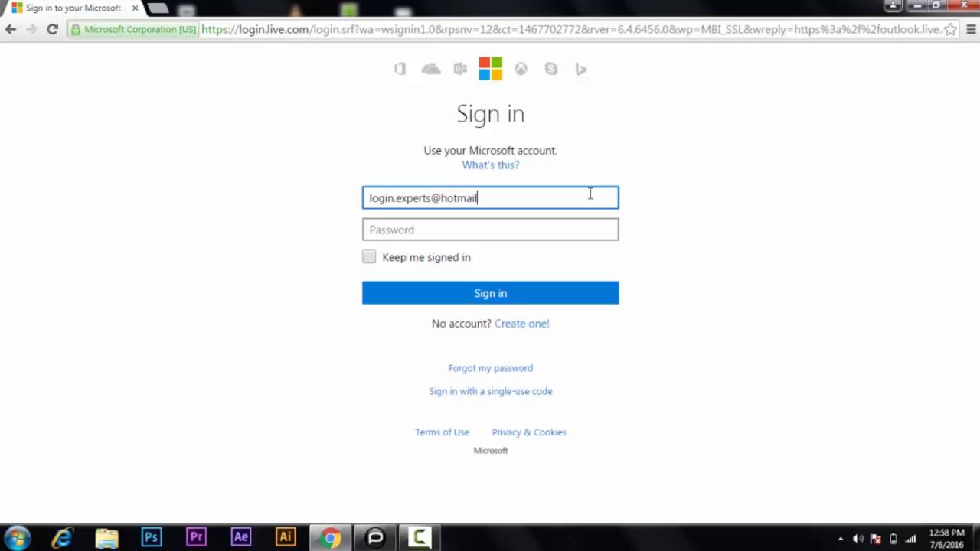The width and height of the screenshot is (980, 551).
Task: Click the Bing icon in header row
Action: [581, 69]
